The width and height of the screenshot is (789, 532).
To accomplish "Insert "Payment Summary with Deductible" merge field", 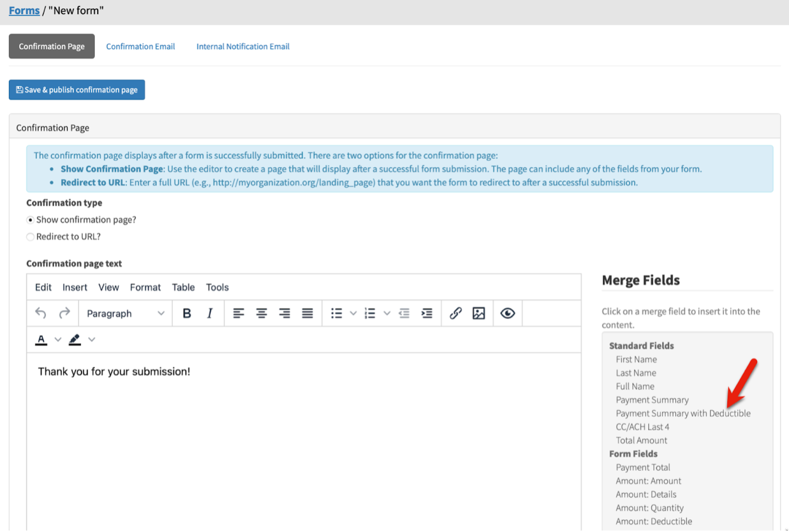I will coord(683,413).
